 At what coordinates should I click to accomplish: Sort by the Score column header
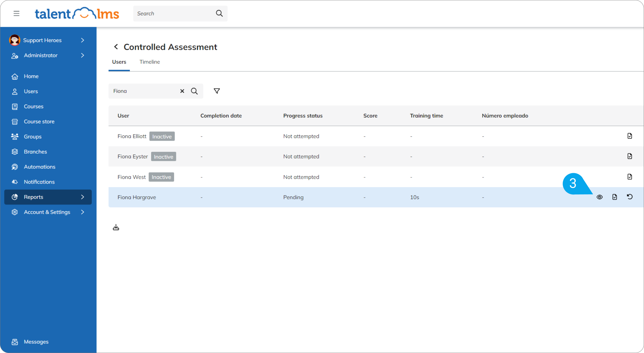pyautogui.click(x=370, y=116)
